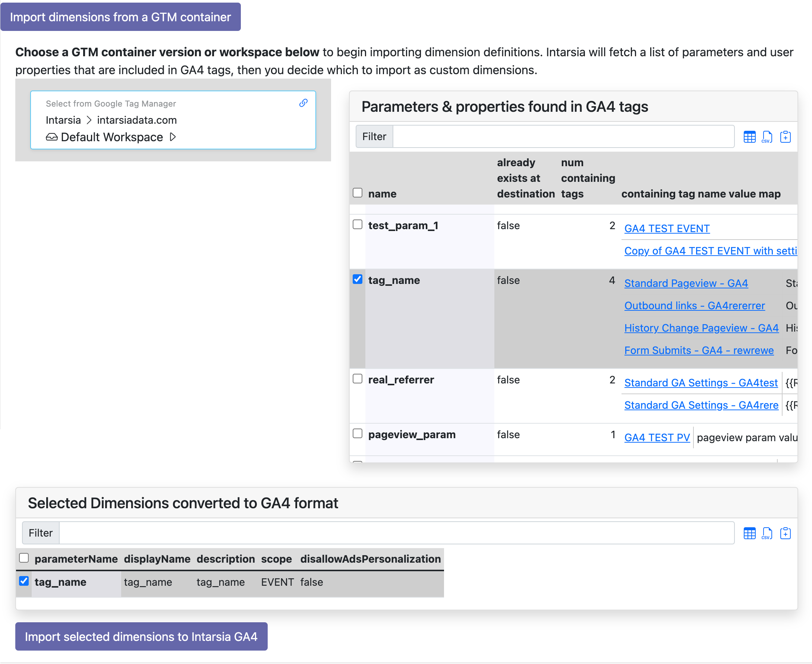Copy parameters table to clipboard

point(786,136)
